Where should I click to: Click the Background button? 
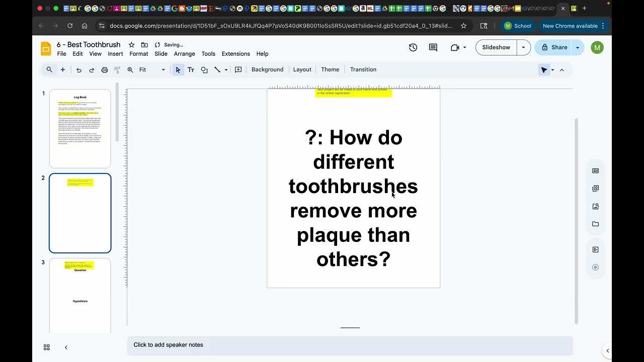[268, 70]
